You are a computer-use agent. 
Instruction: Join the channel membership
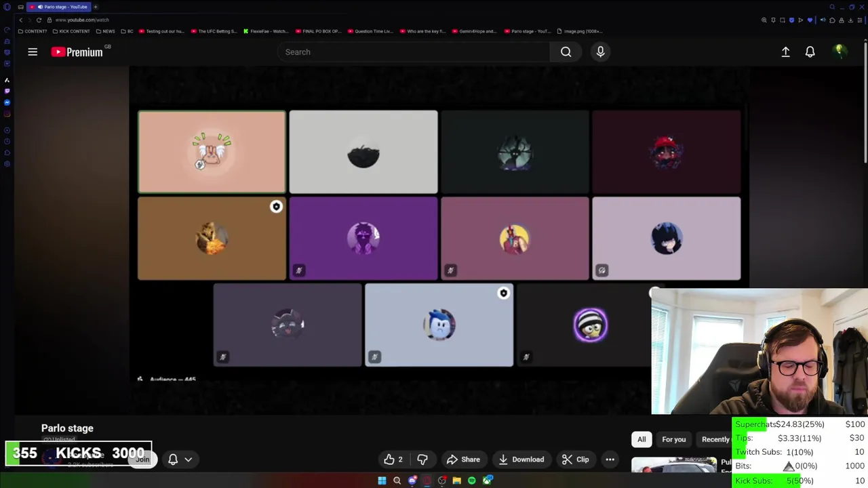click(142, 460)
